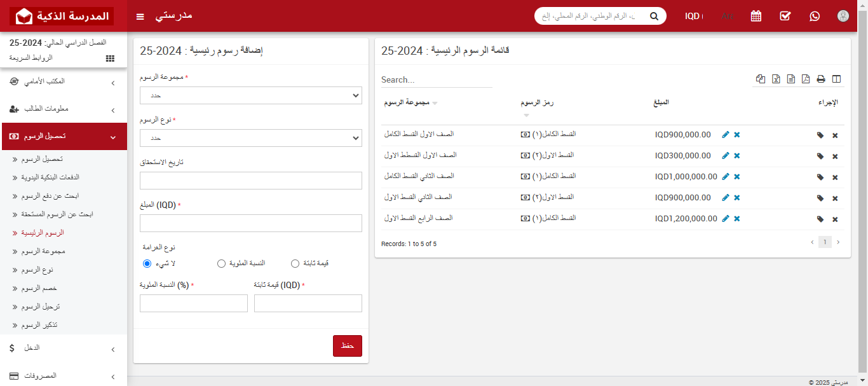Open the calendar icon in top bar
Image resolution: width=868 pixels, height=386 pixels.
point(756,16)
